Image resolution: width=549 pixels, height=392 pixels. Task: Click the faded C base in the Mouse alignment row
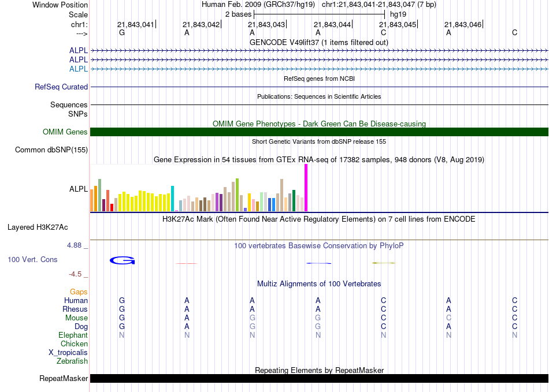(448, 318)
